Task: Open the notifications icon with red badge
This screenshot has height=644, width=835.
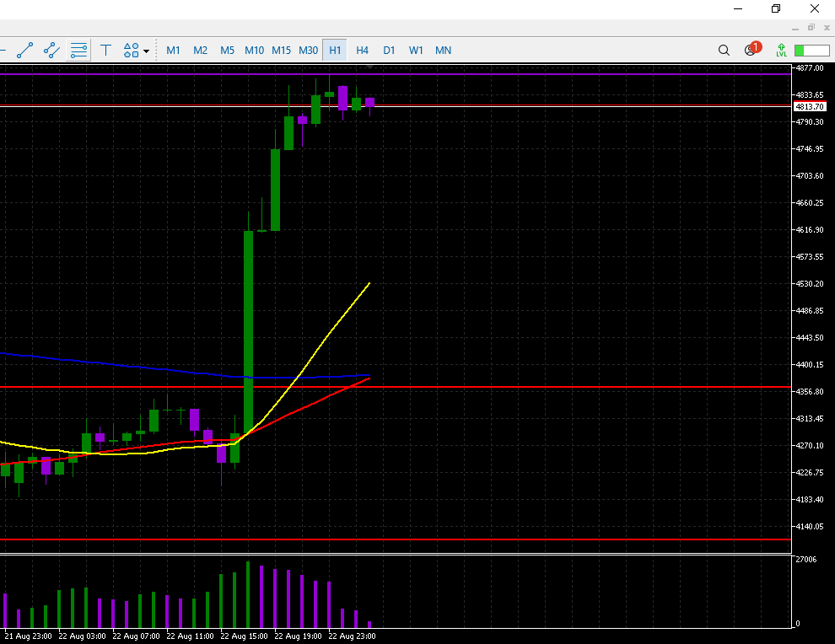Action: (x=751, y=50)
